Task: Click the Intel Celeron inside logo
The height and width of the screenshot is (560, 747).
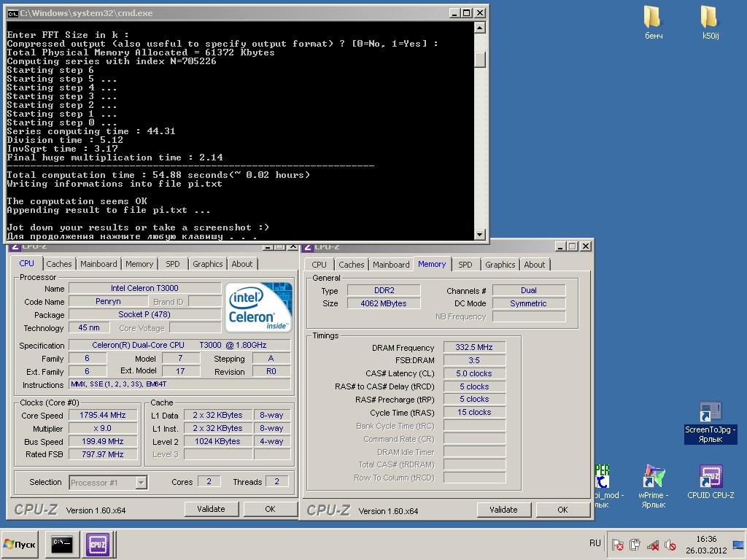Action: coord(258,307)
